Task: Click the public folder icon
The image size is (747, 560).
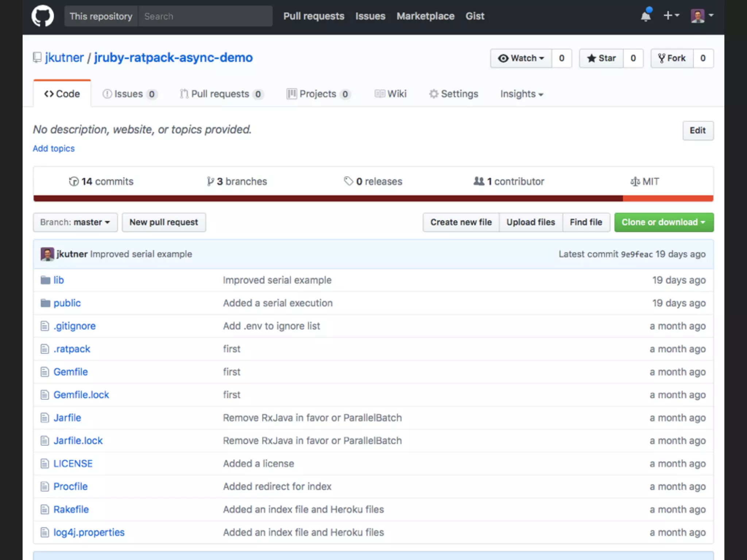Action: [x=45, y=303]
